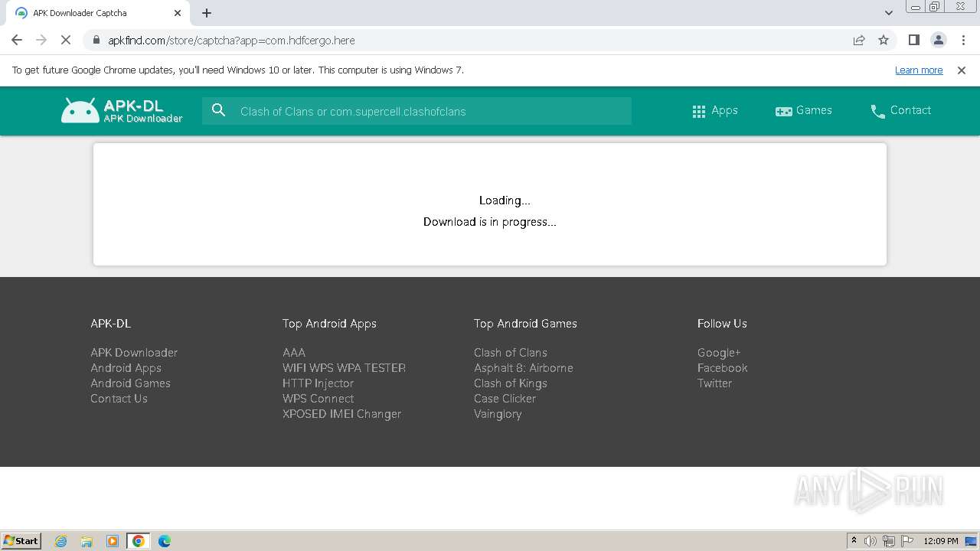The width and height of the screenshot is (980, 551).
Task: Open the Learn more link
Action: coord(919,70)
